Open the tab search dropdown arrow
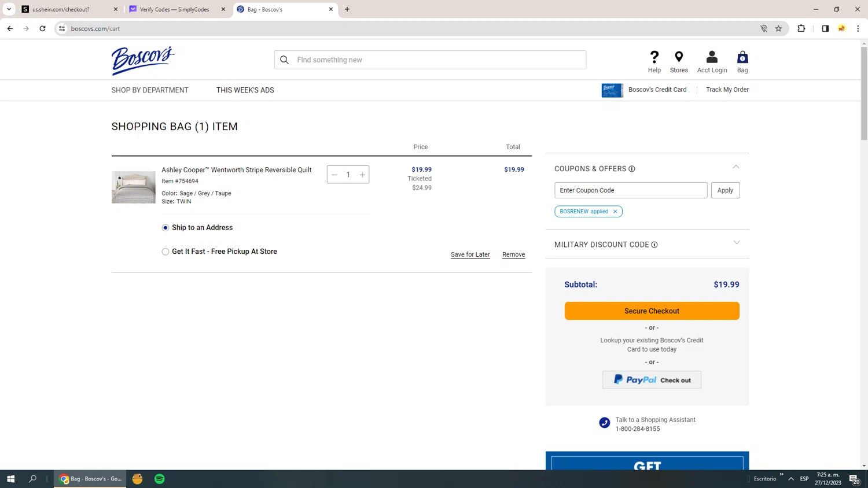 9,9
